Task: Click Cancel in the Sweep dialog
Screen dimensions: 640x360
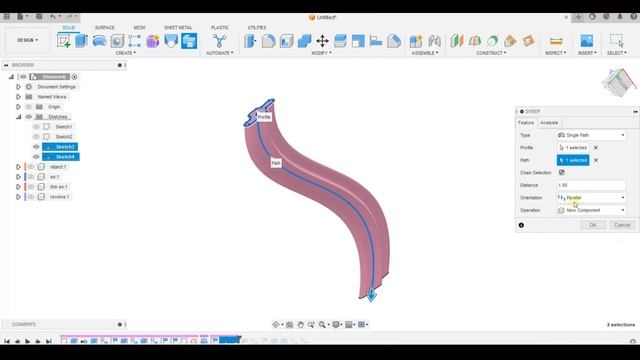Action: pos(622,225)
